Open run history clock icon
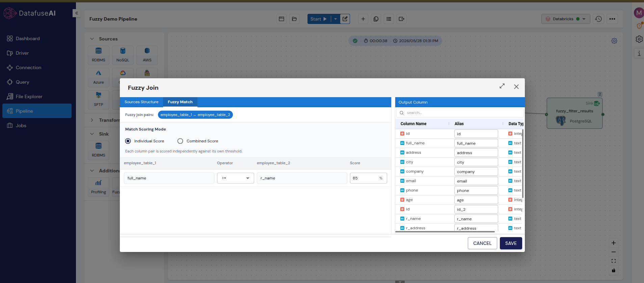Screen dimensions: 644x283 598,19
